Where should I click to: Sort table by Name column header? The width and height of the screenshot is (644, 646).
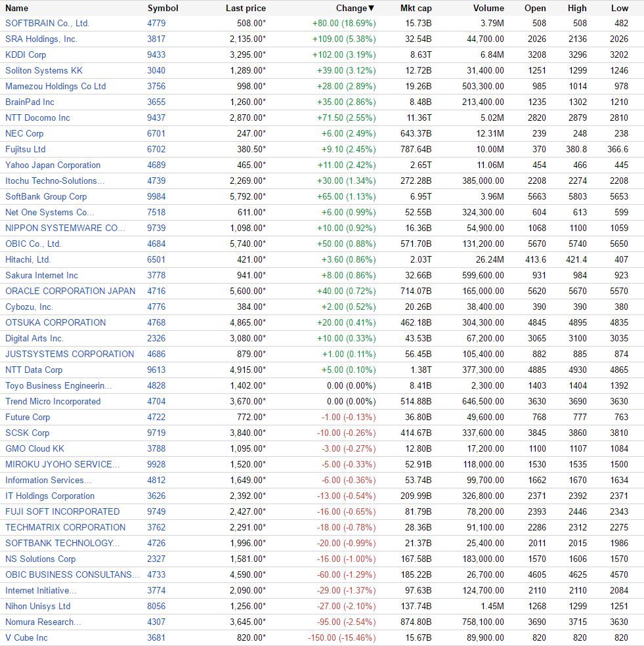pyautogui.click(x=17, y=9)
